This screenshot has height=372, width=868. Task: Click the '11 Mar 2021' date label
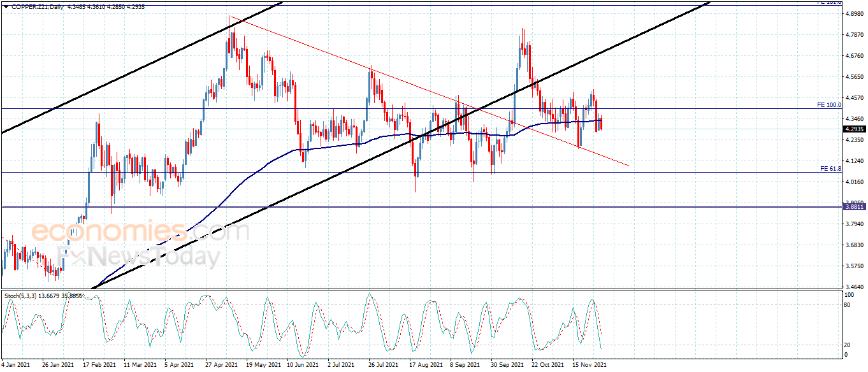pos(141,365)
